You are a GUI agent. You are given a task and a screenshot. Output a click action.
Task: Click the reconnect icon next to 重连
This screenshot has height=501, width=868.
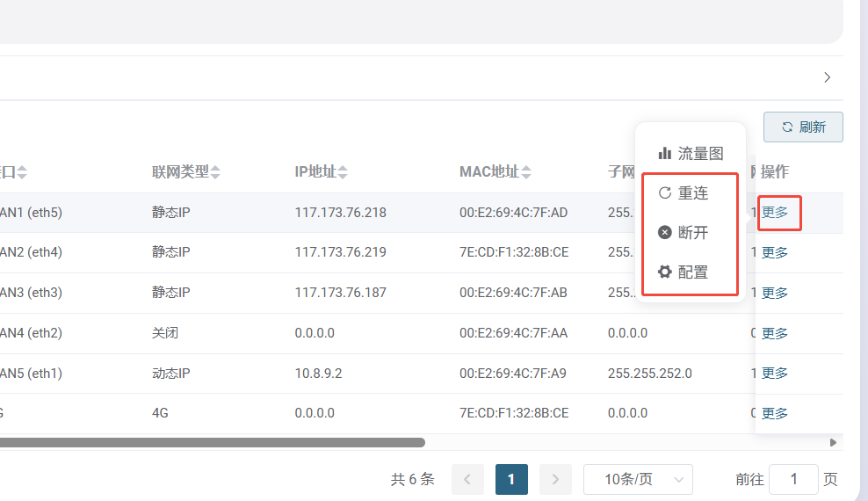[x=665, y=192]
